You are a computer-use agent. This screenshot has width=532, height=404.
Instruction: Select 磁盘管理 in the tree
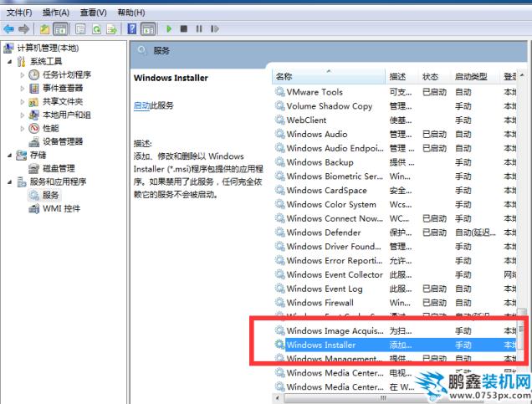[x=59, y=169]
